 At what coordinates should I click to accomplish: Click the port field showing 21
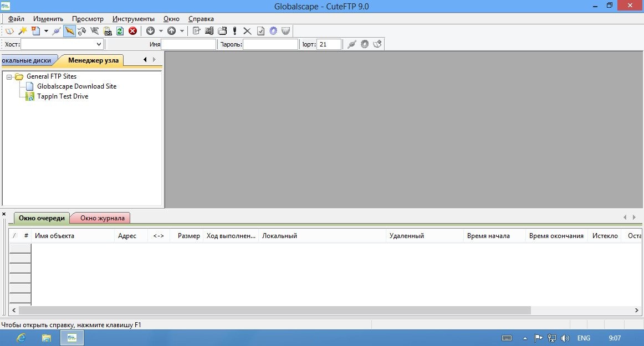click(329, 44)
